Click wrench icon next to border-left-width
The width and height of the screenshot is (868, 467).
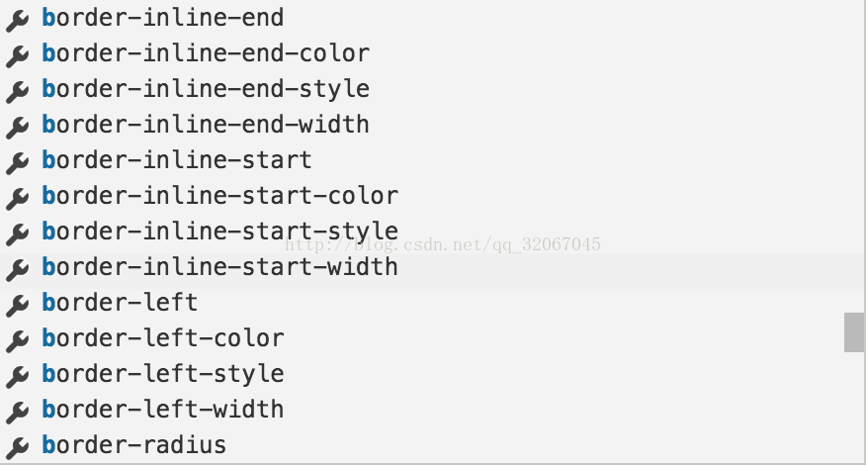(17, 413)
